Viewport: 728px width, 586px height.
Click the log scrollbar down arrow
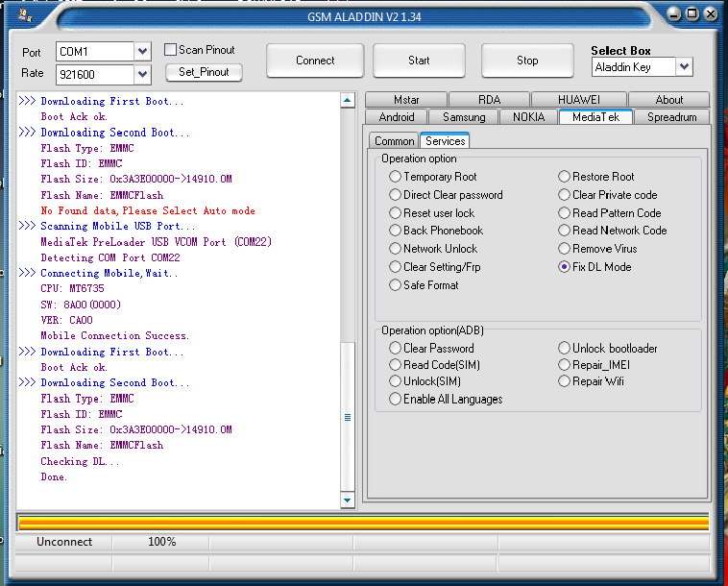348,501
